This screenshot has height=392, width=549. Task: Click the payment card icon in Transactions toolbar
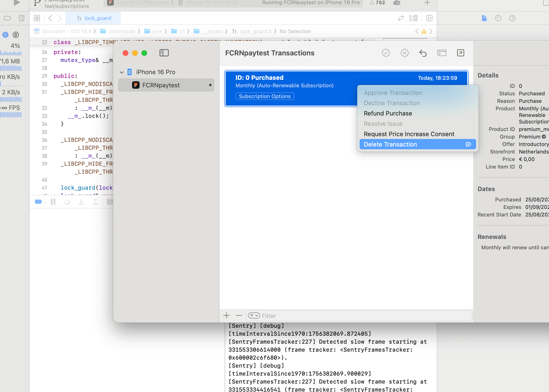442,53
